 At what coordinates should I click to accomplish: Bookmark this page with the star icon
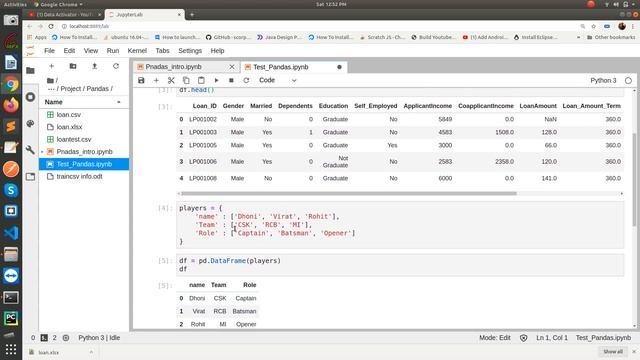(x=593, y=26)
